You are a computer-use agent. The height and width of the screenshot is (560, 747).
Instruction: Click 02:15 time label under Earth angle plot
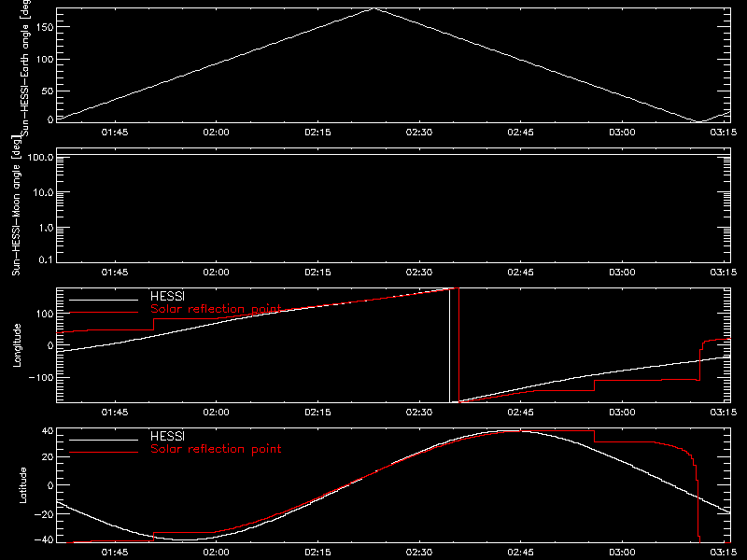click(317, 132)
